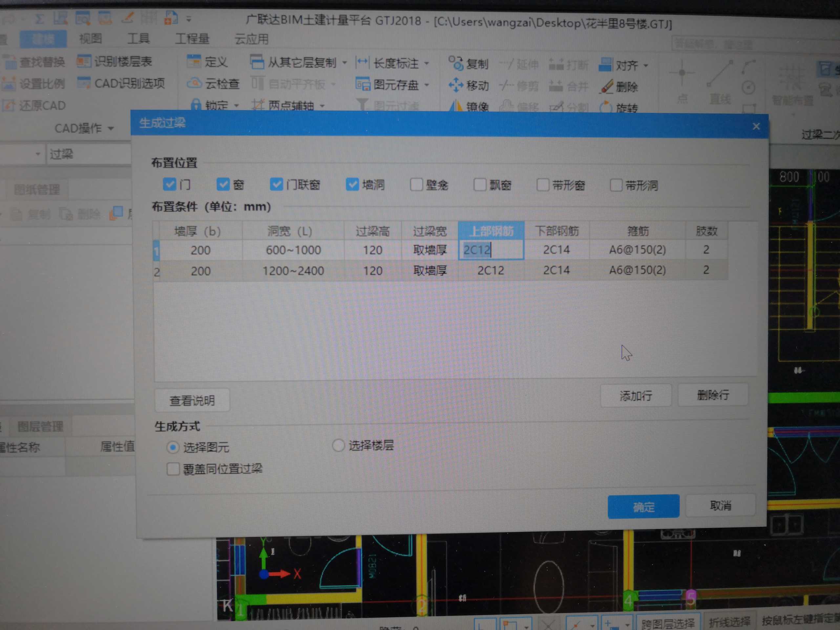
Task: Click the 上部钢筋 input showing 2C12
Action: tap(491, 250)
